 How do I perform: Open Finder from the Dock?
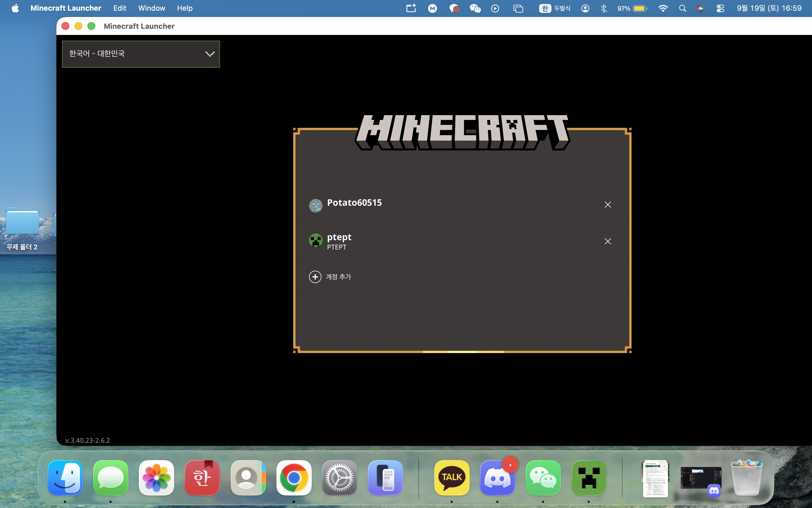pyautogui.click(x=65, y=478)
